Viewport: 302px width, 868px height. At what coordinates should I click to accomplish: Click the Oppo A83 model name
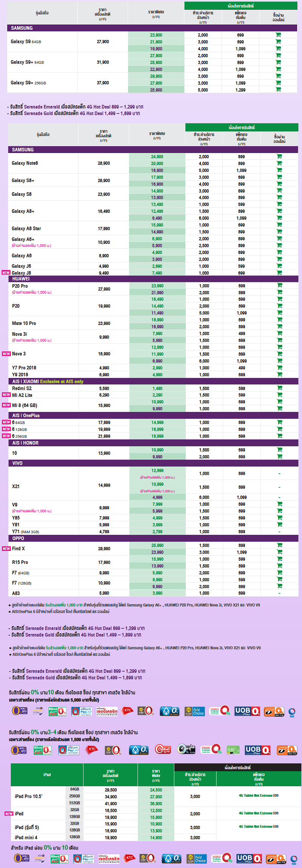pyautogui.click(x=16, y=593)
